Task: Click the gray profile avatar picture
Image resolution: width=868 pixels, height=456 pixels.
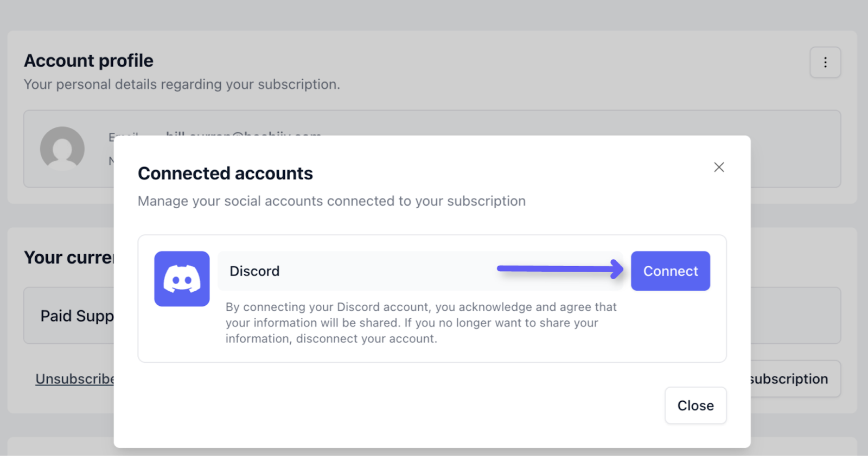Action: coord(62,149)
